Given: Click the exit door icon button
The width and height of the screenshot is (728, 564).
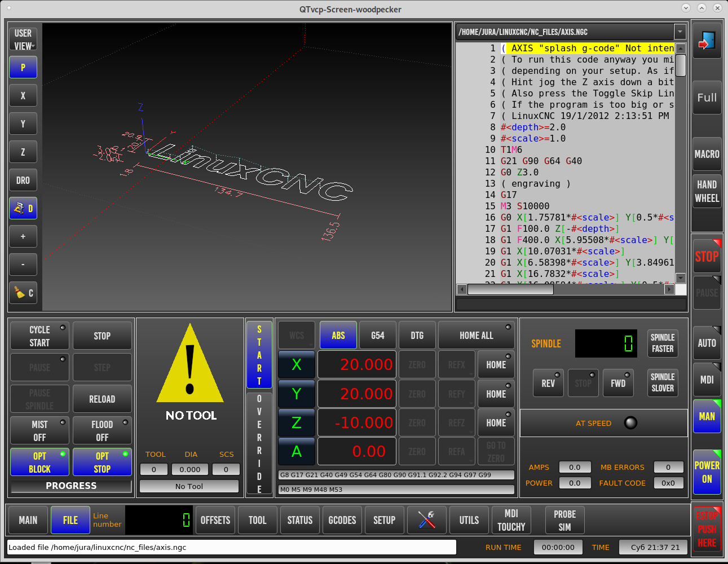Looking at the screenshot, I should click(707, 42).
